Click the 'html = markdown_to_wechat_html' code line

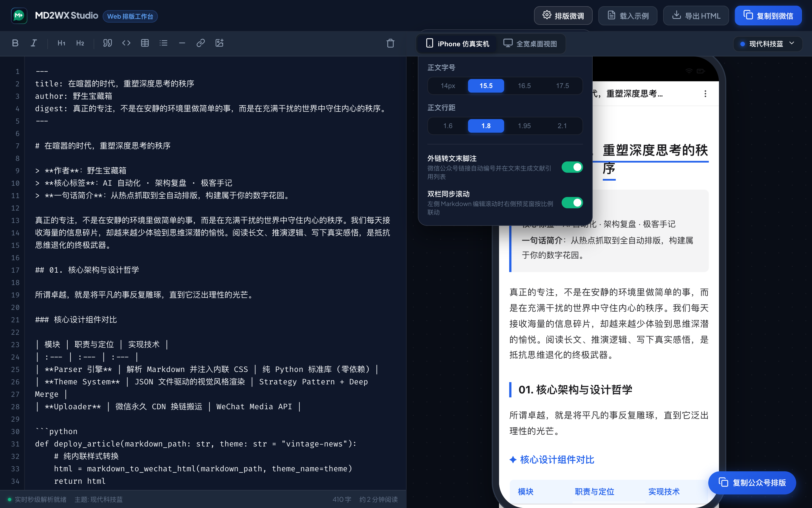click(203, 469)
